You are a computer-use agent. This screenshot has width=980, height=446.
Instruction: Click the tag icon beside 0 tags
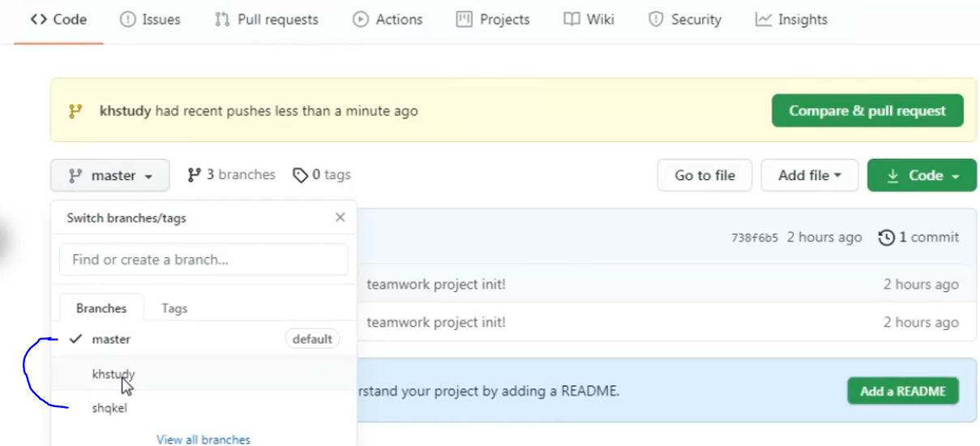(300, 175)
